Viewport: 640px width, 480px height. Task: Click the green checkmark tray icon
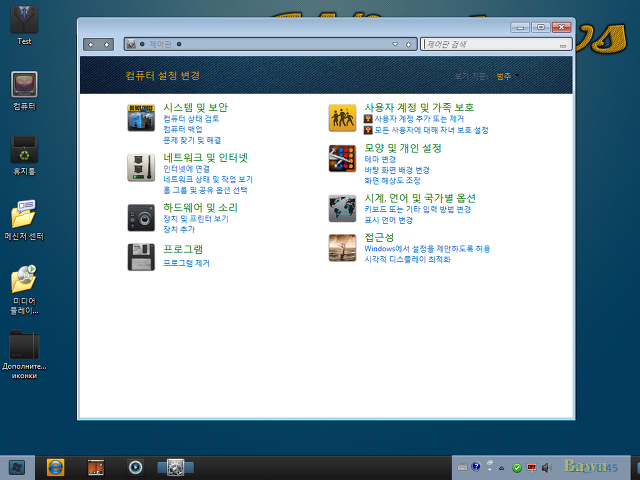[x=517, y=468]
